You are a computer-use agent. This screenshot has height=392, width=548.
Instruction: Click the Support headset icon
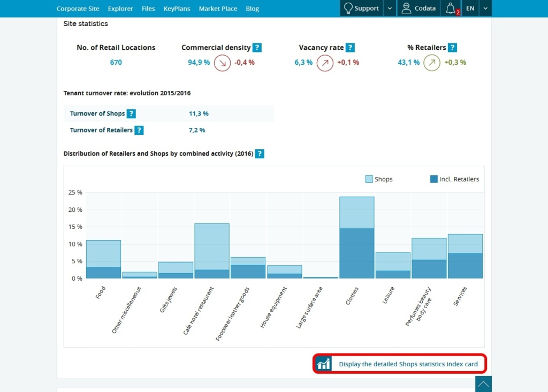(348, 8)
